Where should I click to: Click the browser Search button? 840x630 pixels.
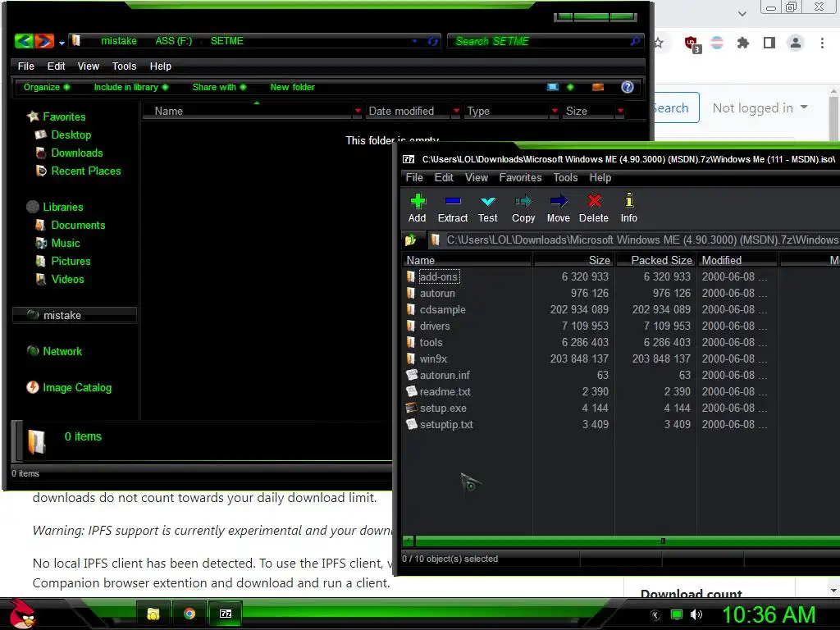pos(677,107)
